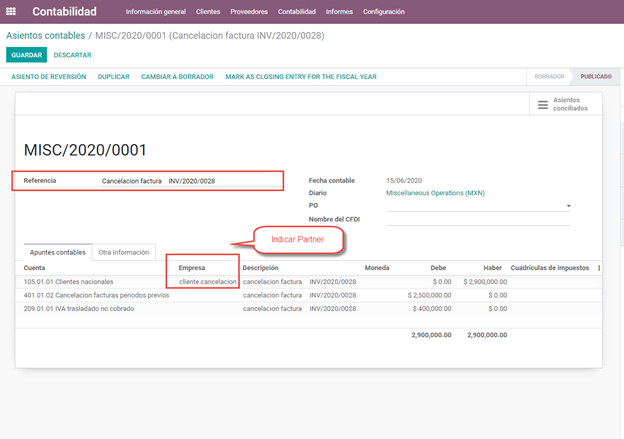624x439 pixels.
Task: Open the apps grid menu icon
Action: (14, 12)
